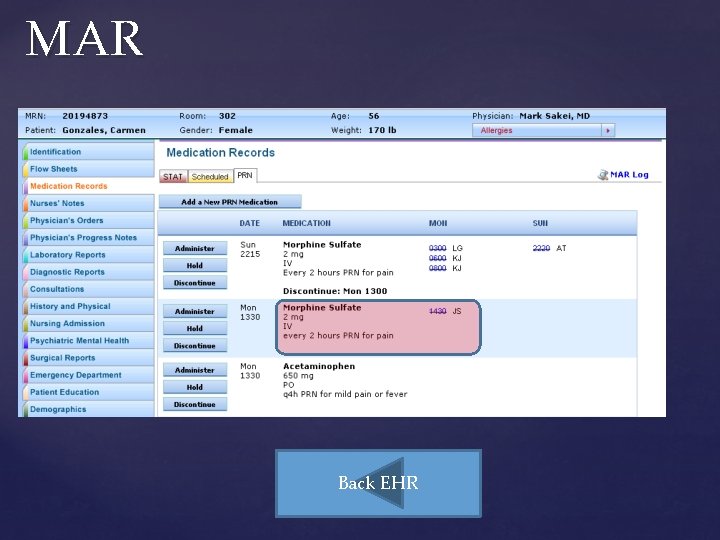
Task: Expand the Allergies dropdown arrow
Action: tap(608, 130)
